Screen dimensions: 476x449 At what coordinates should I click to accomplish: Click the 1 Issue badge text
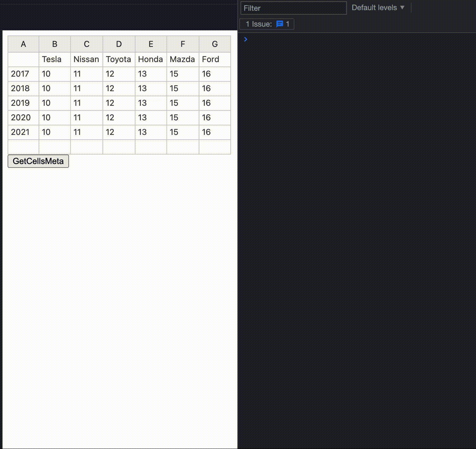(258, 24)
